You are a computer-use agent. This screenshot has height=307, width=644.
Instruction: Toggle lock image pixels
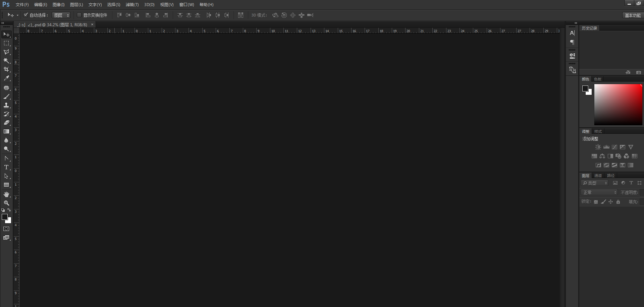(603, 202)
